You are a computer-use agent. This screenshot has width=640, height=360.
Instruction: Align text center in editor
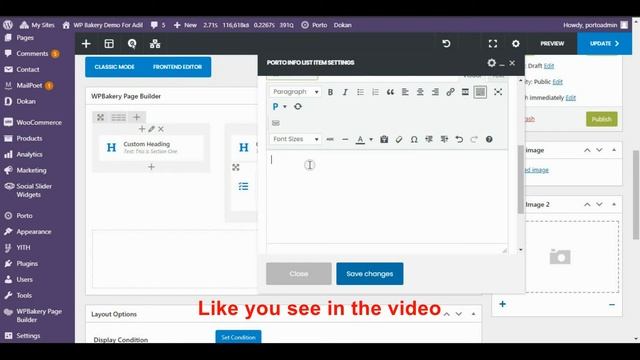(420, 92)
